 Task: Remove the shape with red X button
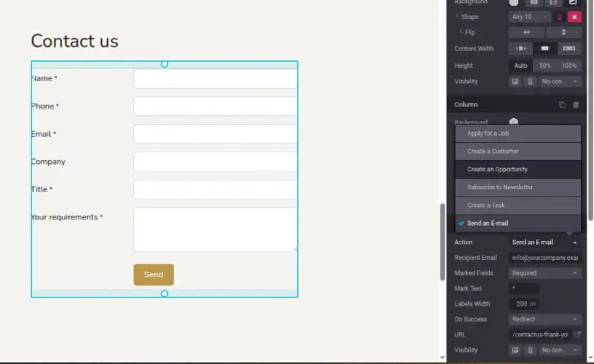[x=574, y=16]
